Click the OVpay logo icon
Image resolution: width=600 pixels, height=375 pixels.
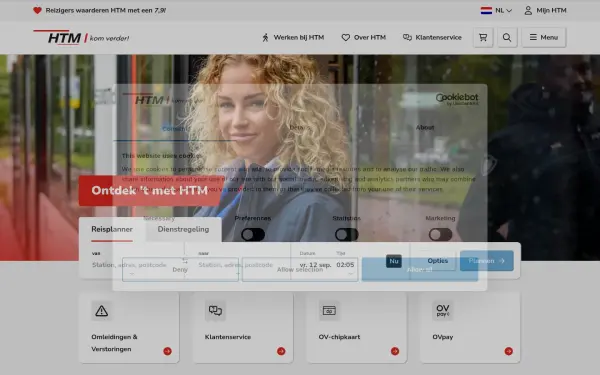443,311
